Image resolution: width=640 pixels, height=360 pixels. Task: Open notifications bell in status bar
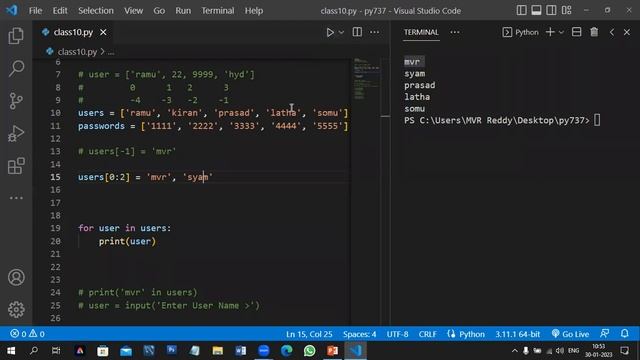624,333
